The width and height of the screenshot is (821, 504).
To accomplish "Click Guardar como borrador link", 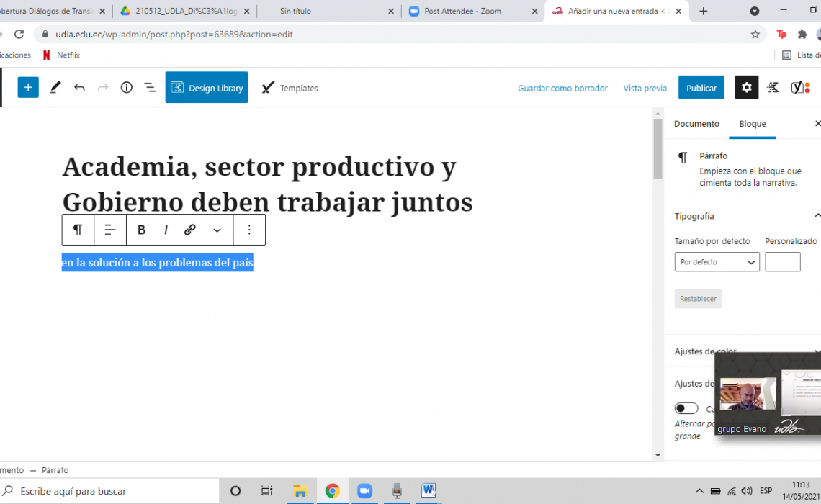I will (x=562, y=88).
